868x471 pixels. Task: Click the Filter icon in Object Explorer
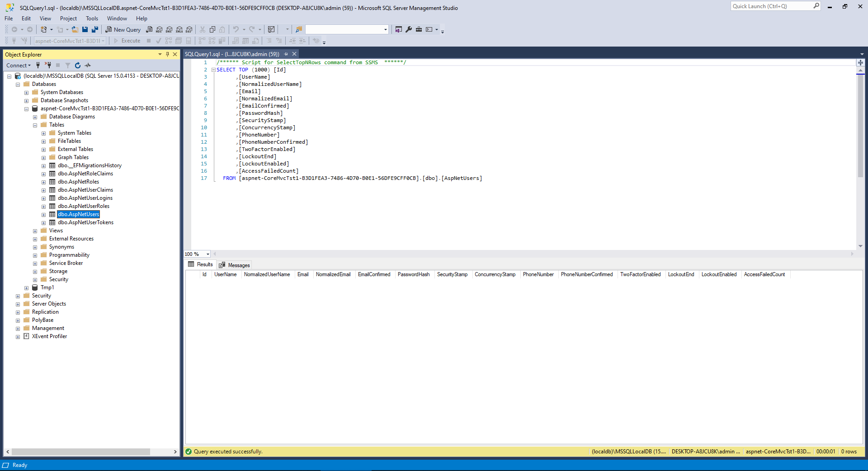68,65
